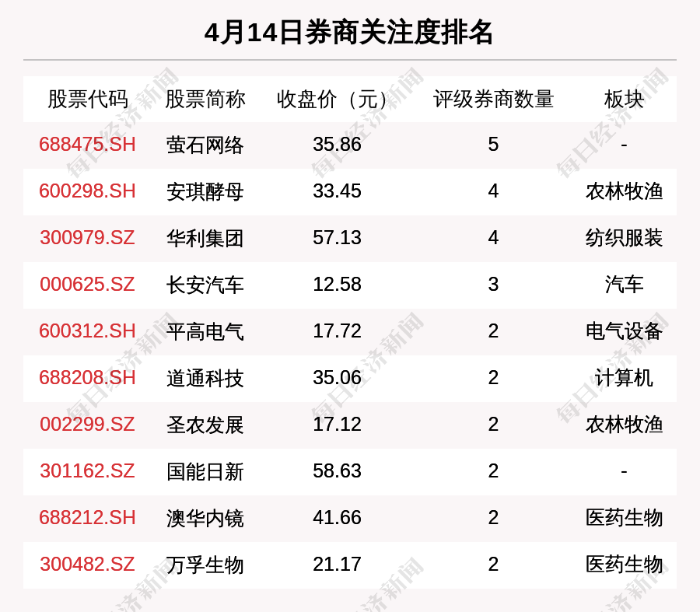
Task: Select stock code 688208.SH
Action: point(87,378)
